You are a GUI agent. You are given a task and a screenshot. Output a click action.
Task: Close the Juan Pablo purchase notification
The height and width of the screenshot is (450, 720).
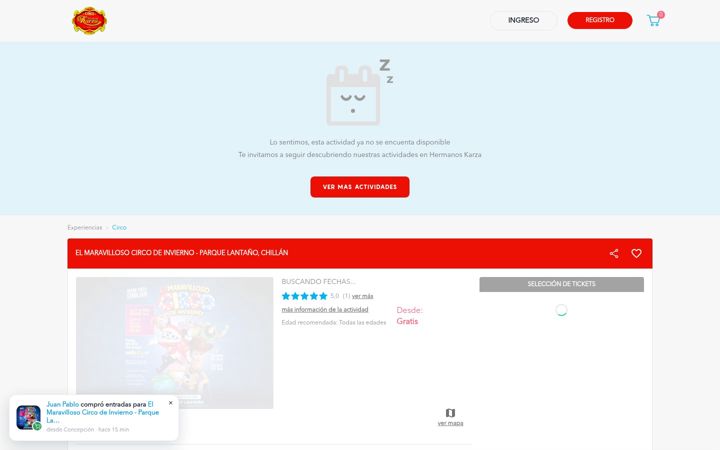171,403
